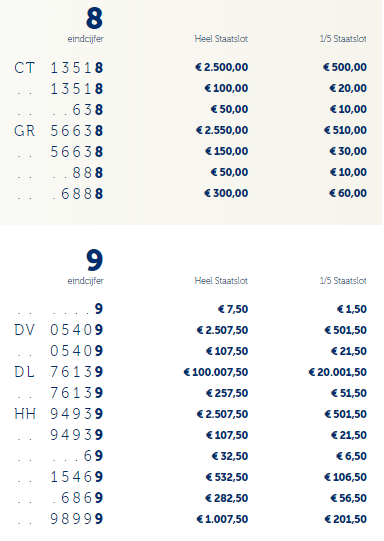Click the € 300,00 prize amount
This screenshot has height=541, width=384.
[x=226, y=193]
